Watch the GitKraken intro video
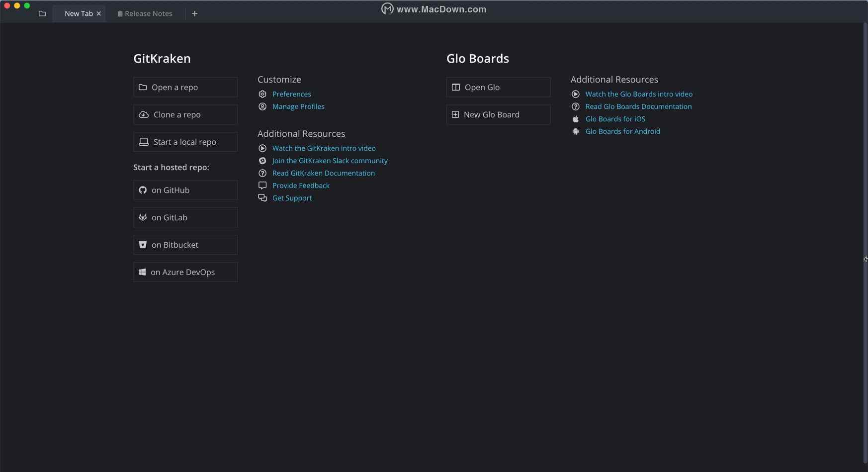Image resolution: width=868 pixels, height=472 pixels. click(x=324, y=148)
